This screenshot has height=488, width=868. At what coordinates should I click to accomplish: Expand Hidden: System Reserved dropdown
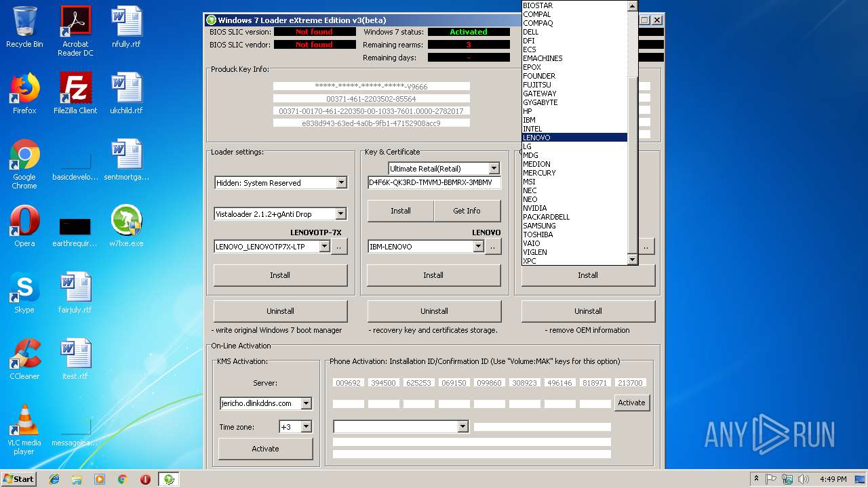pyautogui.click(x=341, y=183)
